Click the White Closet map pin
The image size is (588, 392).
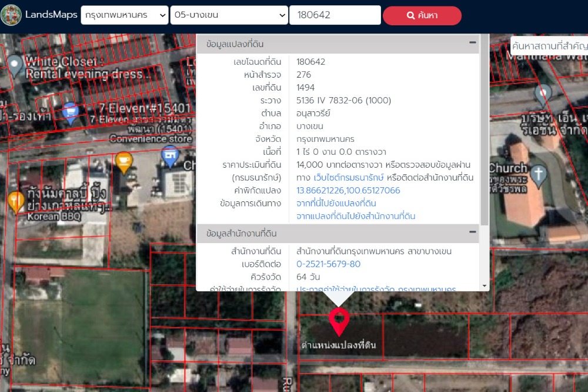tap(15, 65)
